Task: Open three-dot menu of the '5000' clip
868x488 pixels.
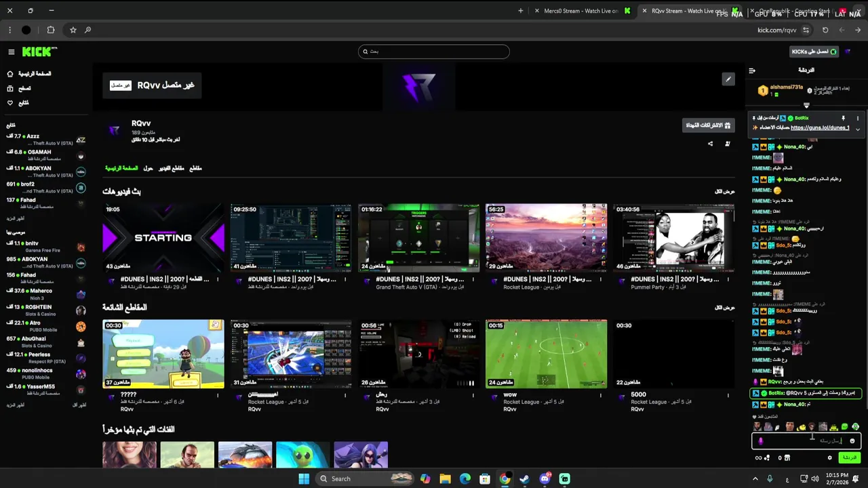Action: pos(728,395)
